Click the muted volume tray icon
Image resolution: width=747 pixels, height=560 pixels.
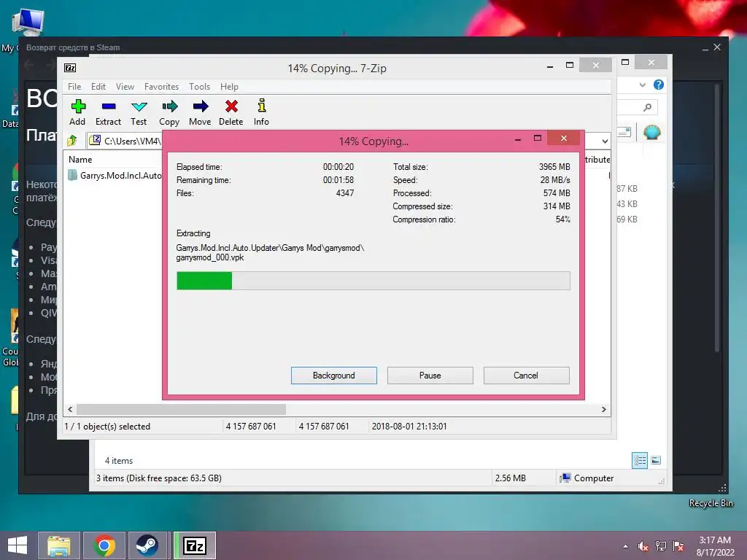tap(643, 546)
